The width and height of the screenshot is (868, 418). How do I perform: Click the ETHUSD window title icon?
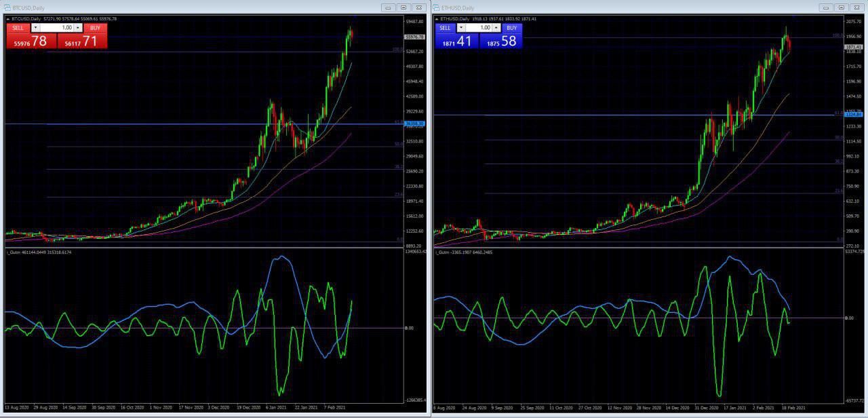click(437, 7)
